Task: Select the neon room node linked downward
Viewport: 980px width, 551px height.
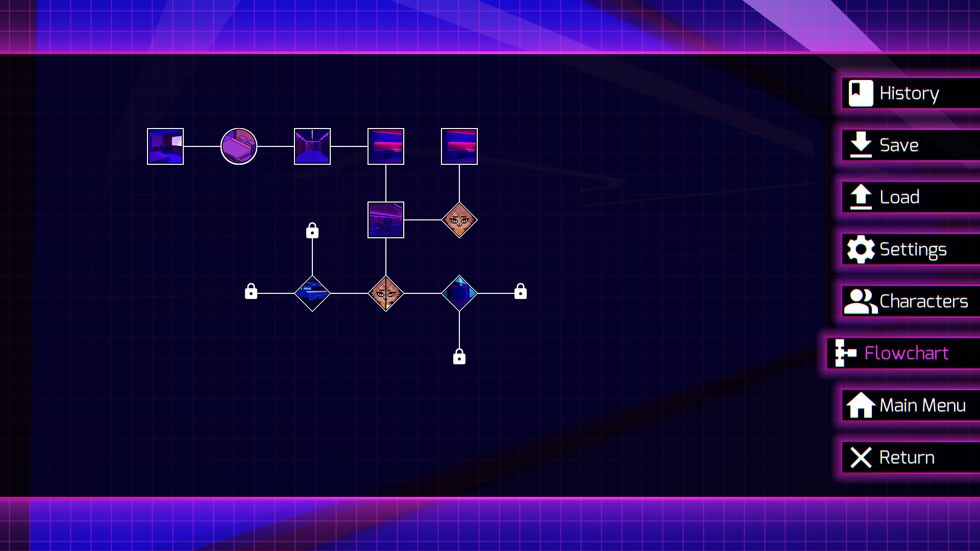Action: click(x=386, y=146)
